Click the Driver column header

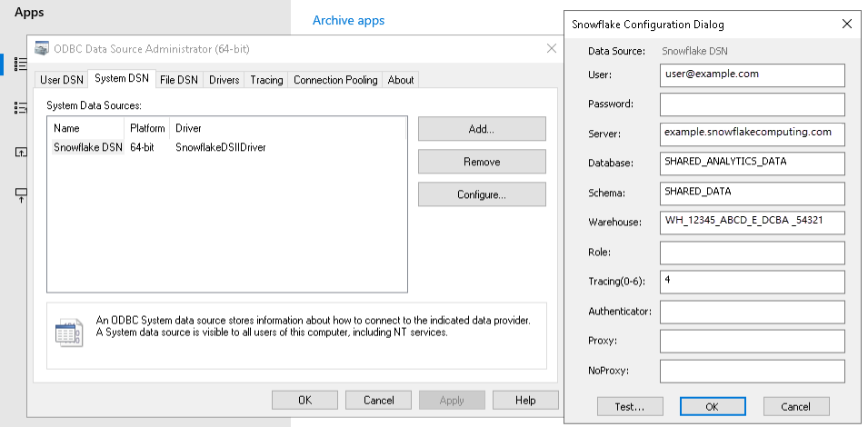(x=188, y=128)
